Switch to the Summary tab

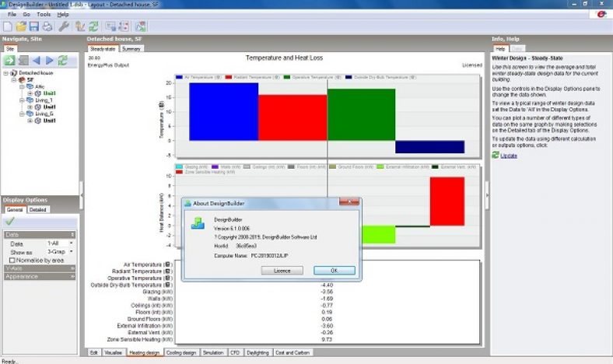tap(131, 49)
